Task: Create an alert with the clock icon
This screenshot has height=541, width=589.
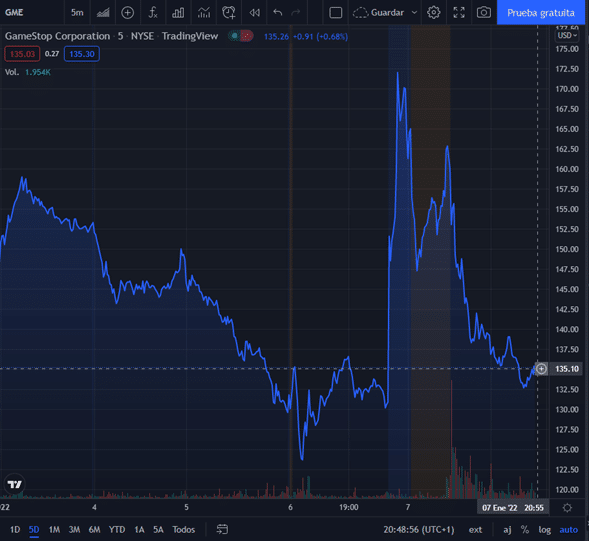Action: (x=229, y=12)
